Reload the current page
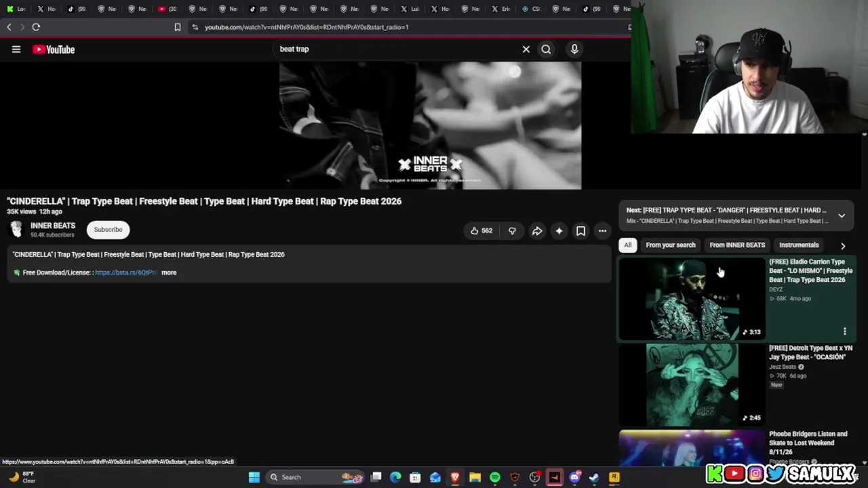The image size is (868, 488). 36,27
